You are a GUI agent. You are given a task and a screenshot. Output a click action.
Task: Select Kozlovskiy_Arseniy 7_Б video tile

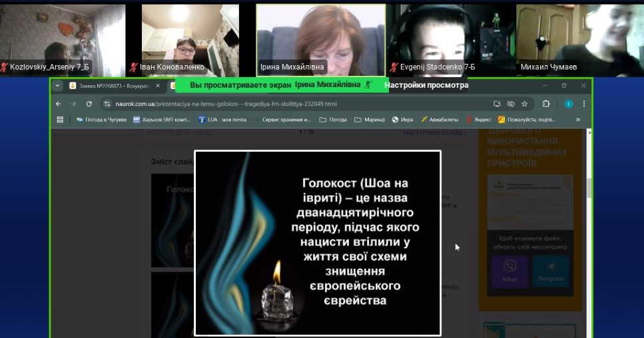[x=63, y=41]
